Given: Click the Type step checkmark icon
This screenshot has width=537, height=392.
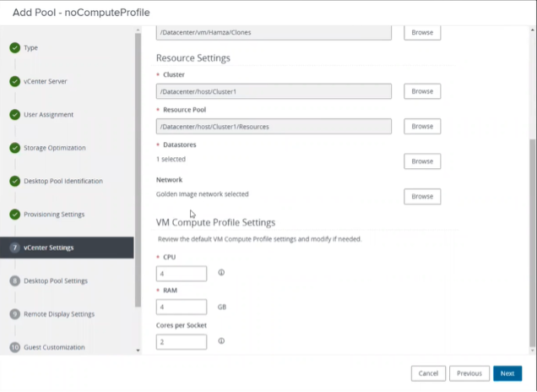Looking at the screenshot, I should (x=15, y=48).
